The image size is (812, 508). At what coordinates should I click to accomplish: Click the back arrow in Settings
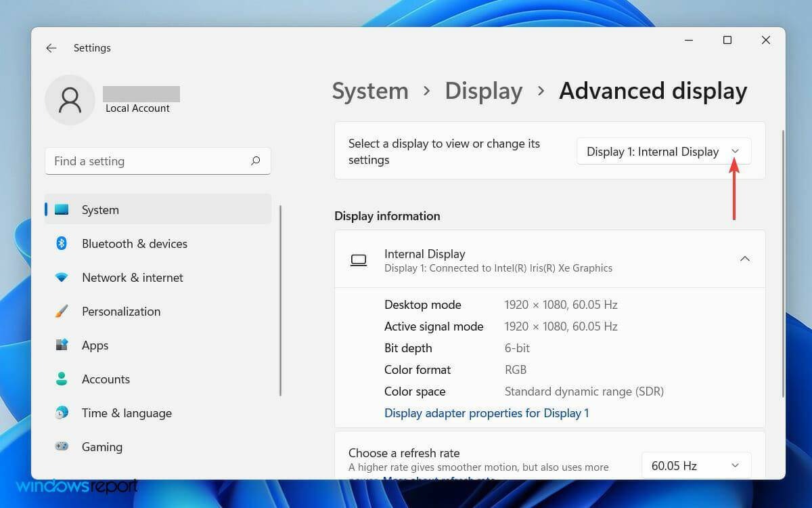click(51, 47)
